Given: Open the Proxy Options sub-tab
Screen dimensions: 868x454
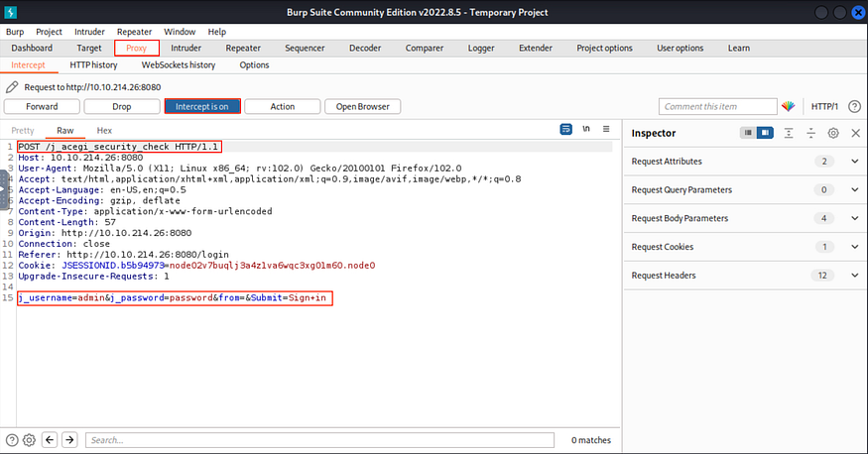Looking at the screenshot, I should click(254, 65).
